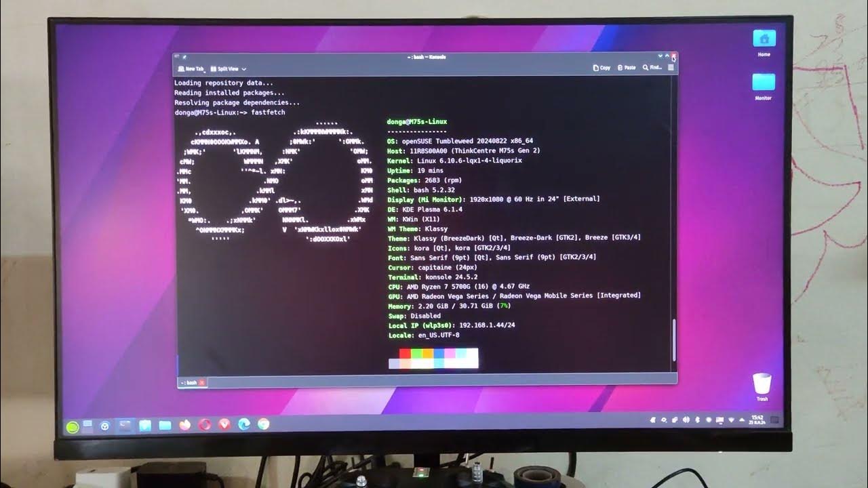868x488 pixels.
Task: Click the Wi-Fi network tray icon
Action: (731, 420)
